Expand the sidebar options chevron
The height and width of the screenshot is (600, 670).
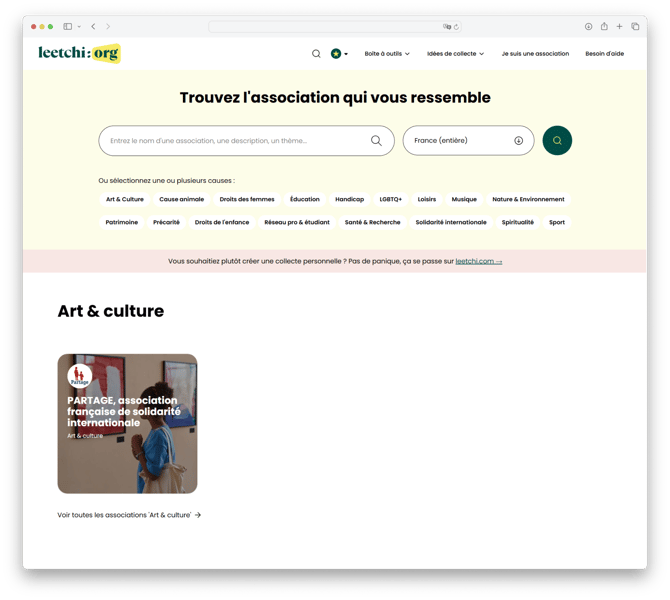tap(79, 26)
